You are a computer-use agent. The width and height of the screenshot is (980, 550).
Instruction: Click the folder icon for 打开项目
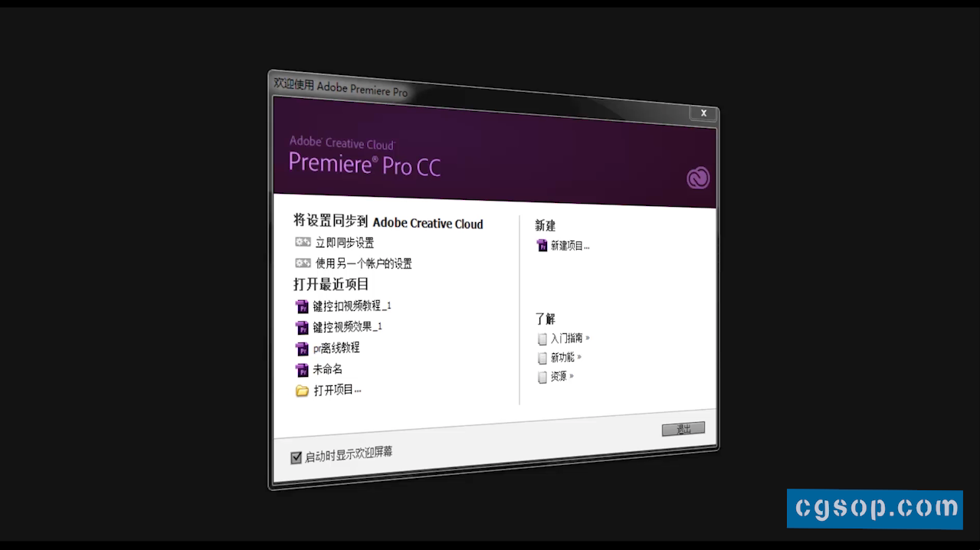[x=303, y=391]
